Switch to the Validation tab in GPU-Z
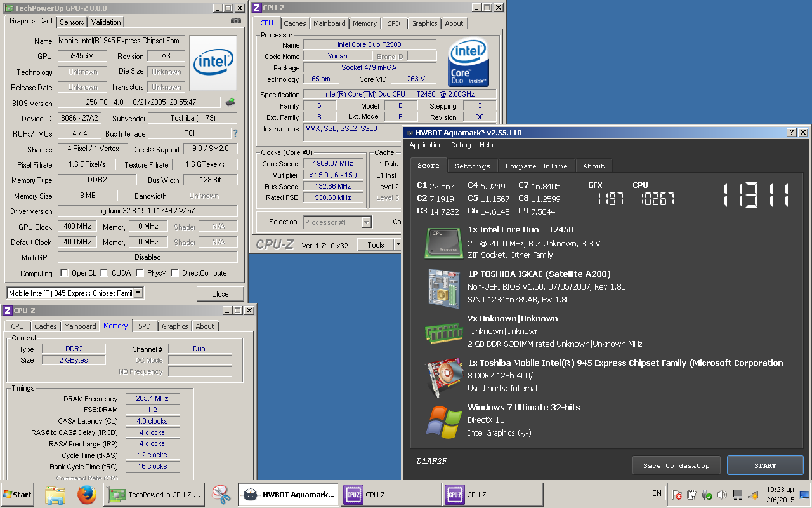Image resolution: width=812 pixels, height=508 pixels. coord(106,22)
